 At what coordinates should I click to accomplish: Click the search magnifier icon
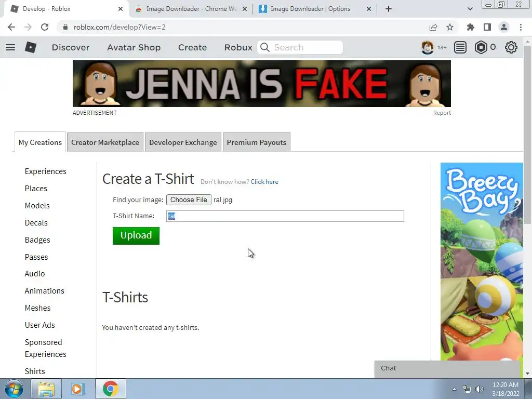click(x=265, y=47)
